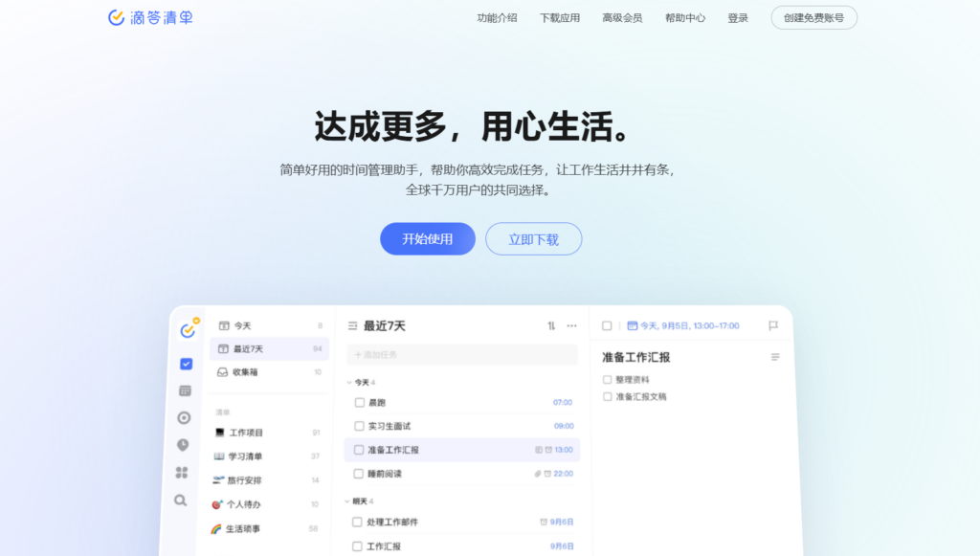The height and width of the screenshot is (556, 980).
Task: Open the 下载应用 menu in top navigation
Action: coord(559,16)
